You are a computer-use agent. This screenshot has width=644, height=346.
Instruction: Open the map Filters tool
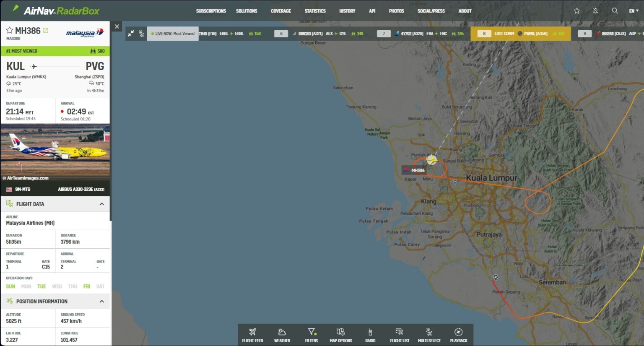[x=312, y=335]
